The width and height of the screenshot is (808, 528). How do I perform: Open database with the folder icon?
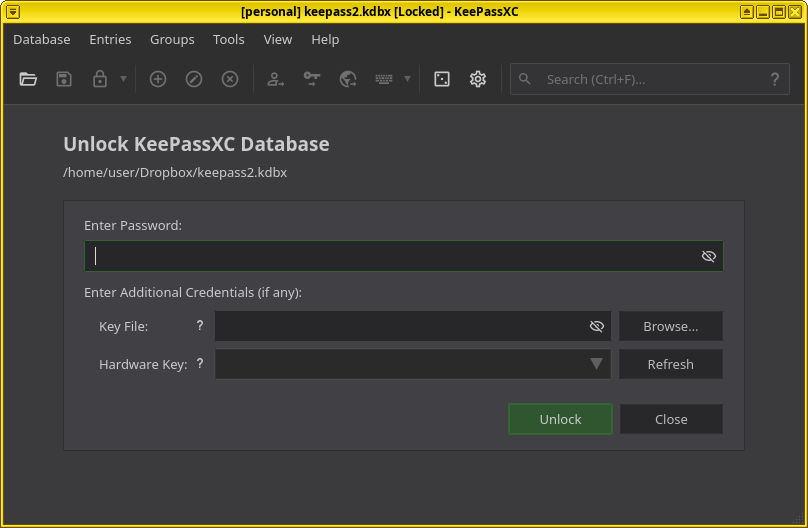[x=28, y=79]
